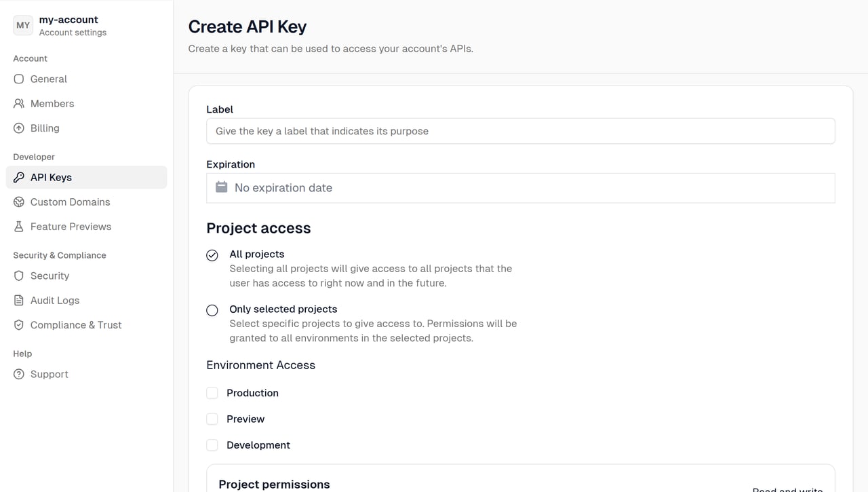
Task: Click the Compliance & Trust shield-check icon
Action: 19,324
